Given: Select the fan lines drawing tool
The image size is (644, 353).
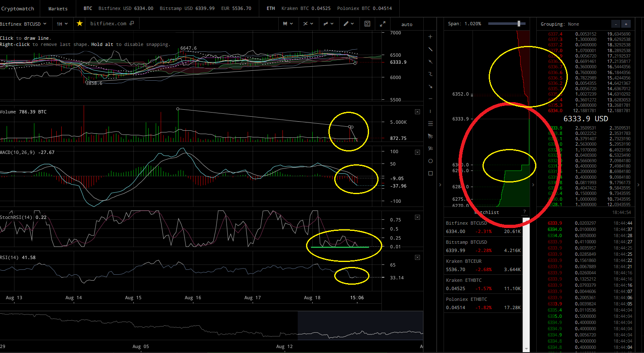Looking at the screenshot, I should click(430, 136).
